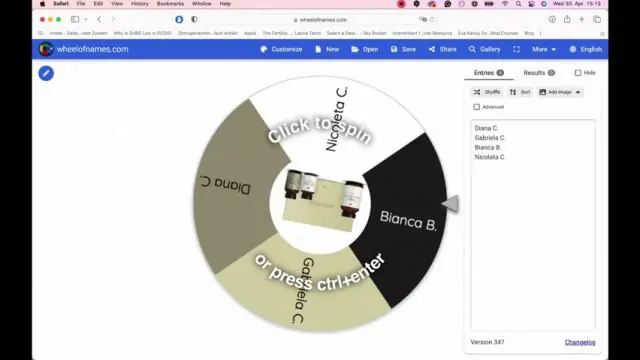The width and height of the screenshot is (640, 360).
Task: Open a saved wheel with Open
Action: 364,49
